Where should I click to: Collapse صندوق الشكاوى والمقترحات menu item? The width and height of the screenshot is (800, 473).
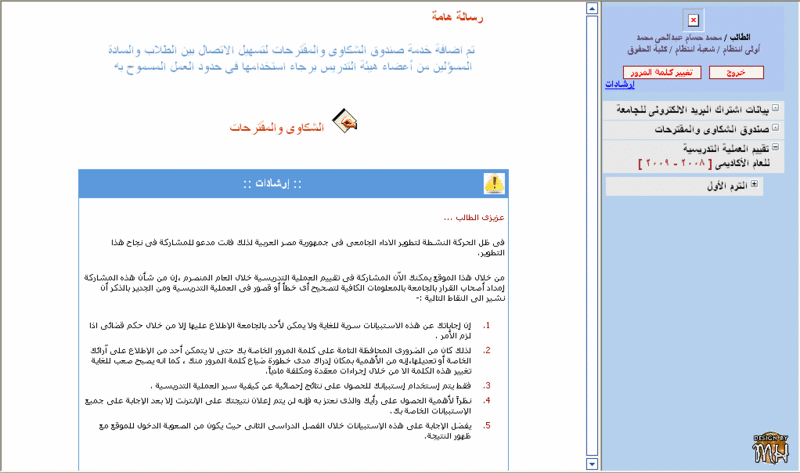coord(776,127)
